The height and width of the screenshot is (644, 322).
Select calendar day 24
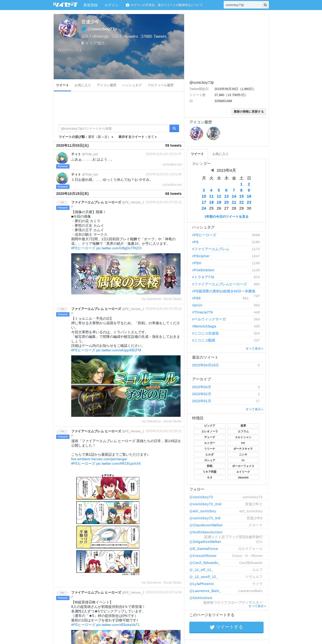point(204,208)
